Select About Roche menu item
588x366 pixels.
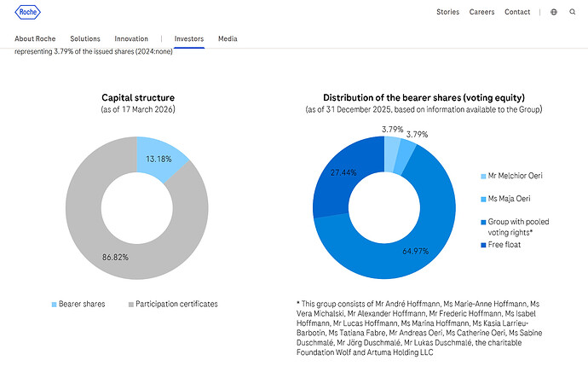(x=35, y=38)
